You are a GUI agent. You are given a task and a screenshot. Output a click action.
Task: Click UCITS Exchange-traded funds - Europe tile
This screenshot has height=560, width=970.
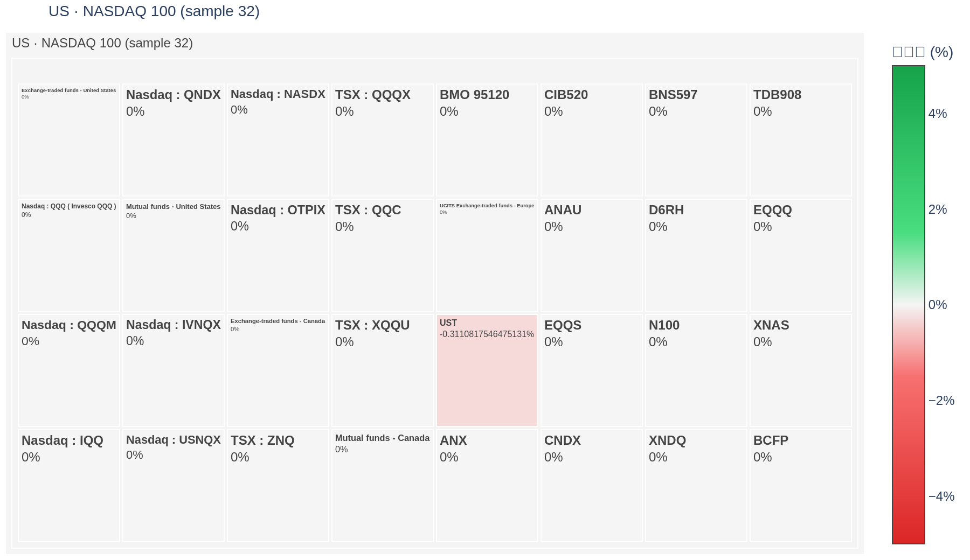click(487, 255)
